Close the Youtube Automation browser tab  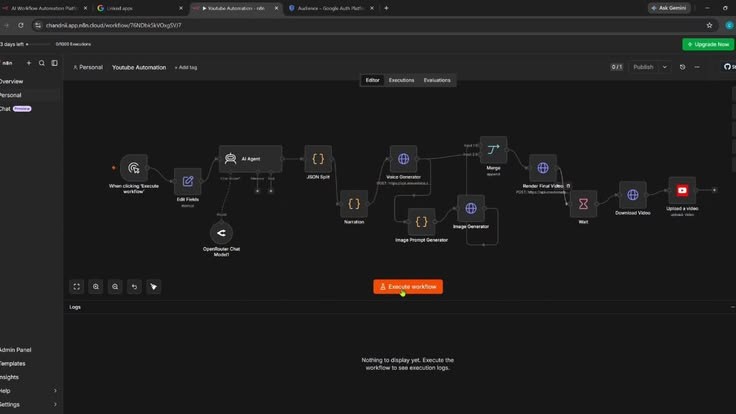point(276,8)
